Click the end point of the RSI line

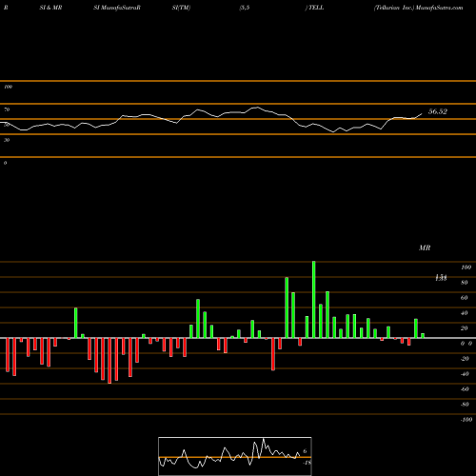coord(422,113)
